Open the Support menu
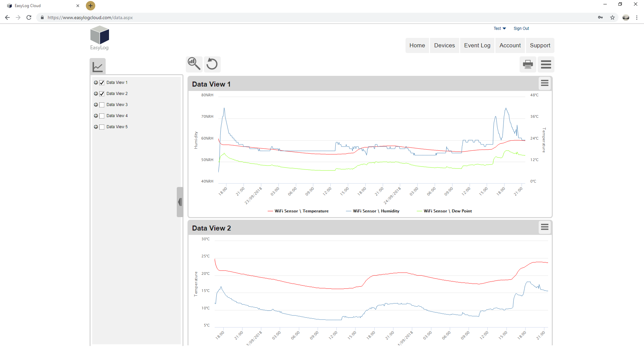The height and width of the screenshot is (349, 644). [x=540, y=45]
